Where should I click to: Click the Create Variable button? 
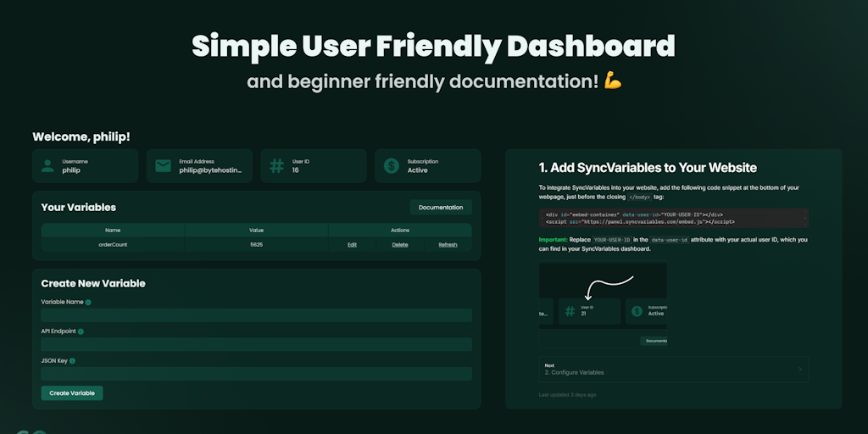click(x=72, y=393)
